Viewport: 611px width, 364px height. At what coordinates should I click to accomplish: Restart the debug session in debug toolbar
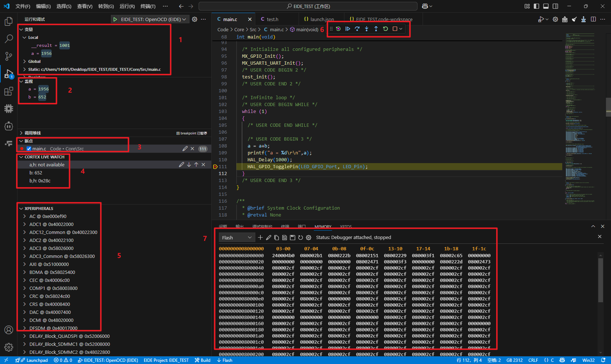pyautogui.click(x=386, y=29)
